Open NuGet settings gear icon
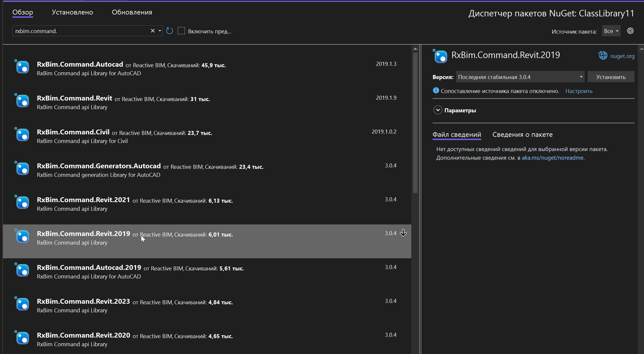Screen dimensions: 644x354 pos(630,31)
